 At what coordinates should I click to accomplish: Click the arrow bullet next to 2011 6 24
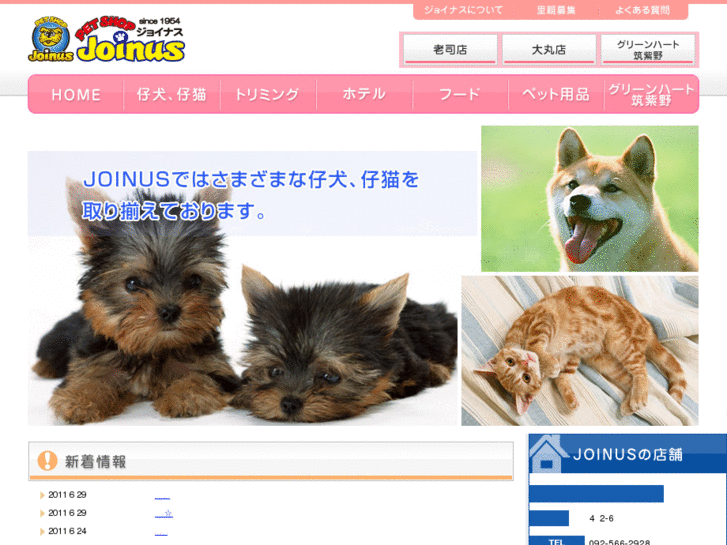[x=42, y=532]
